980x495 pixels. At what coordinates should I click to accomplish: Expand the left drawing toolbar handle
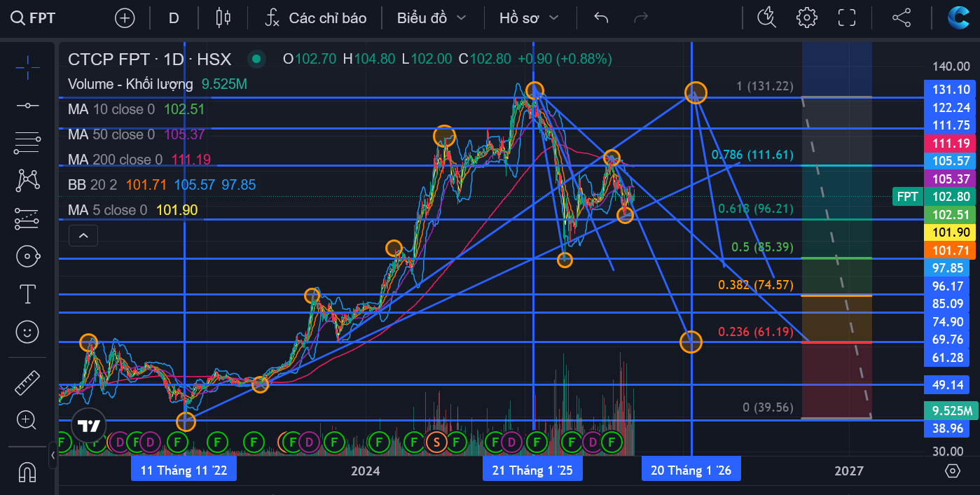[x=53, y=455]
